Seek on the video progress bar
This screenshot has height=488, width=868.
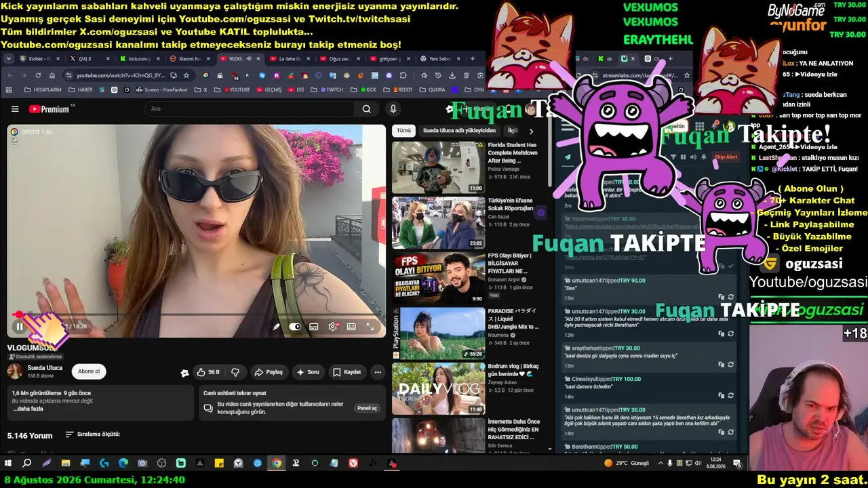pos(197,315)
